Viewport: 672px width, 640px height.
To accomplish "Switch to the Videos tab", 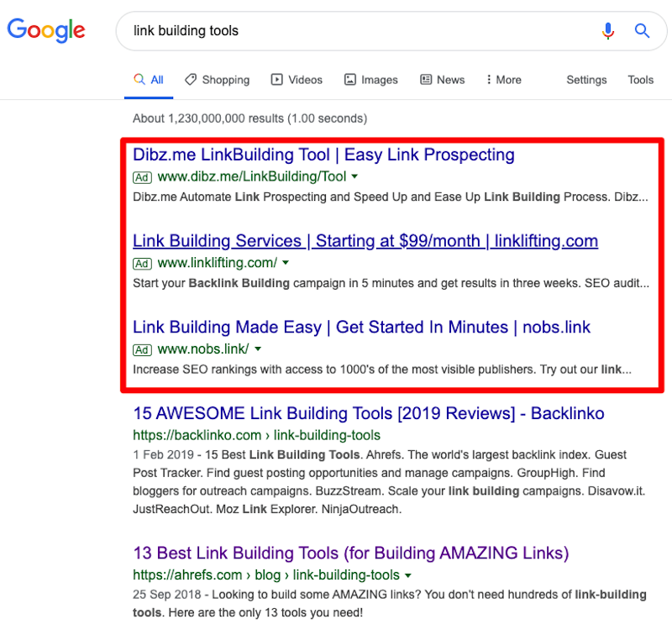I will 297,80.
